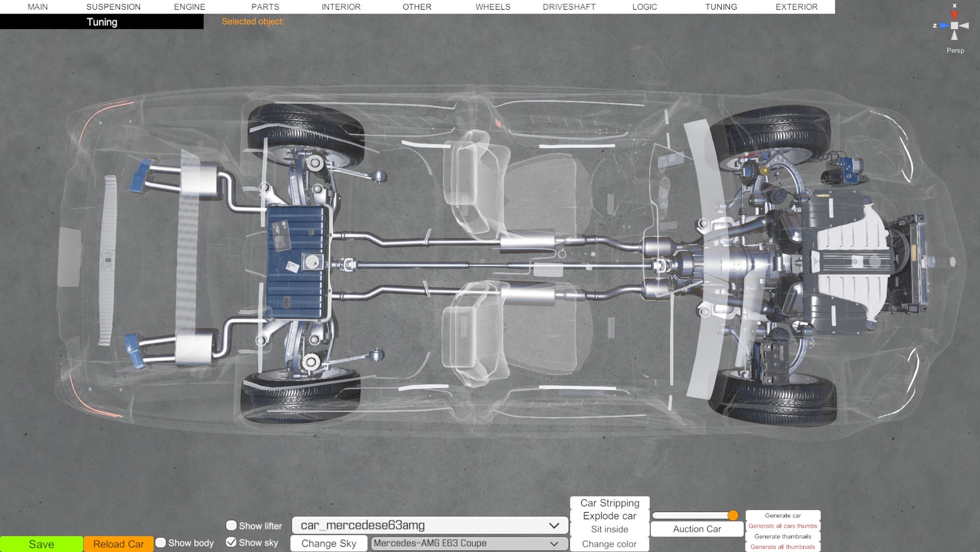Expand the Mercedes-AMG E63 Coupe dropdown
The height and width of the screenshot is (552, 980).
click(x=469, y=543)
